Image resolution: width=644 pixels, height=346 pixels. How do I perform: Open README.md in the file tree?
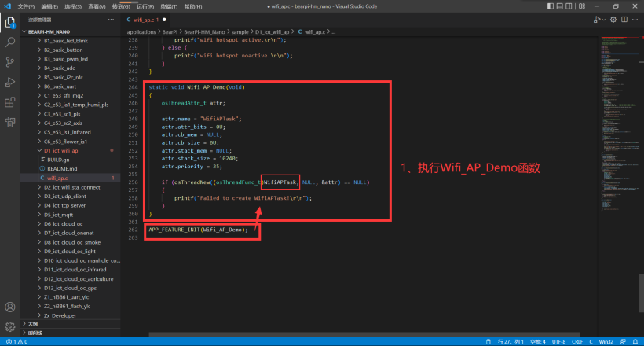pyautogui.click(x=64, y=168)
